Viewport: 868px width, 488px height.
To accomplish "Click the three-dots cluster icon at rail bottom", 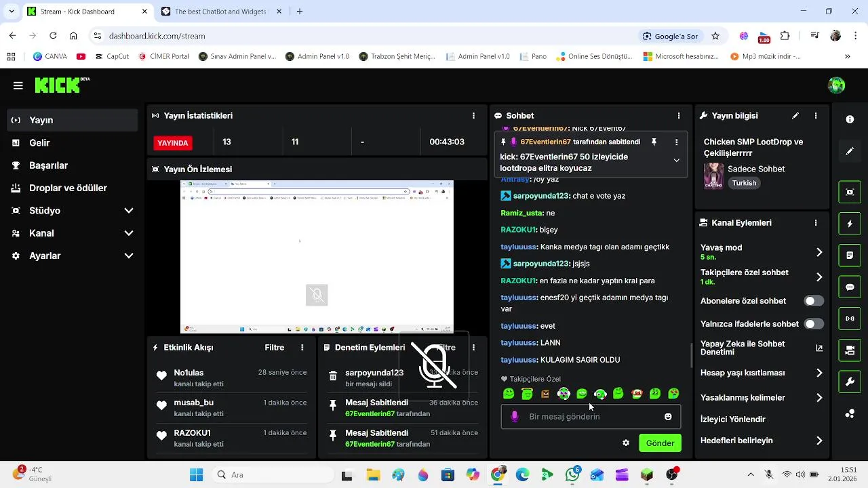I will click(x=850, y=413).
